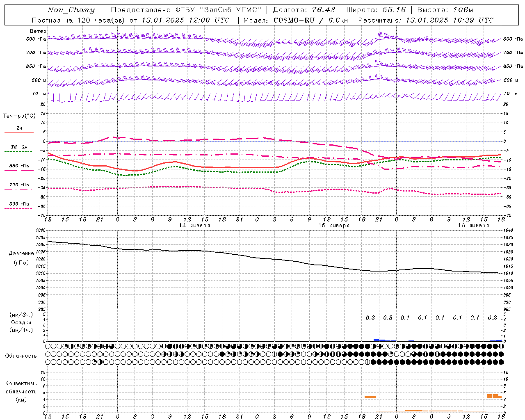Click the 700 гПа temperature legend label
The image size is (525, 420).
(x=19, y=185)
